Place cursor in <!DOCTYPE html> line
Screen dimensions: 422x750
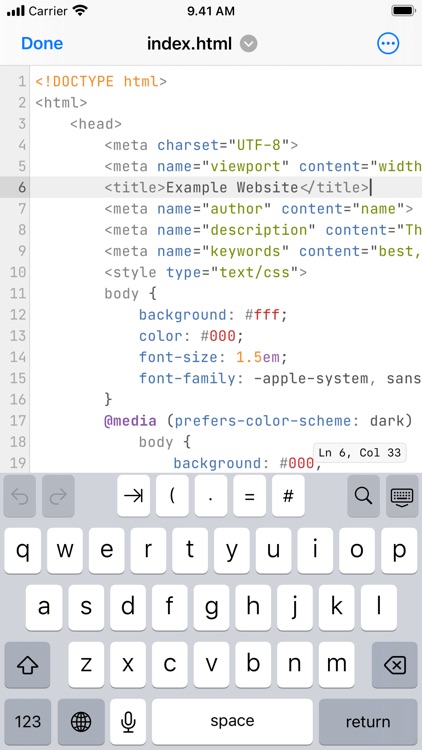(101, 81)
